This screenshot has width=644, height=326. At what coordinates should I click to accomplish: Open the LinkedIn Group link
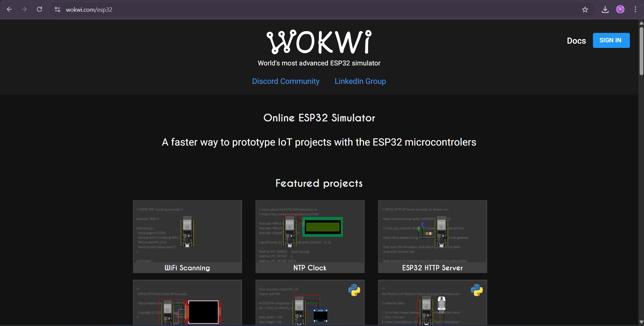click(360, 81)
